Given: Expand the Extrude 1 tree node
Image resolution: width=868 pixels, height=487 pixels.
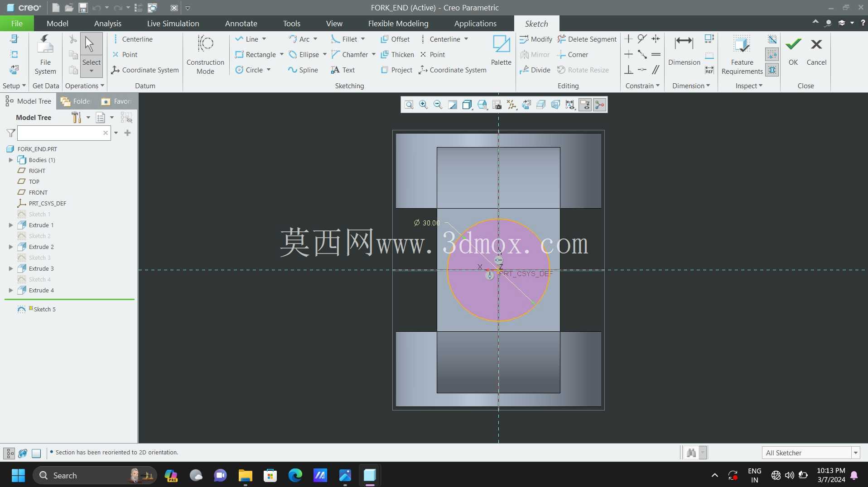Looking at the screenshot, I should 11,225.
